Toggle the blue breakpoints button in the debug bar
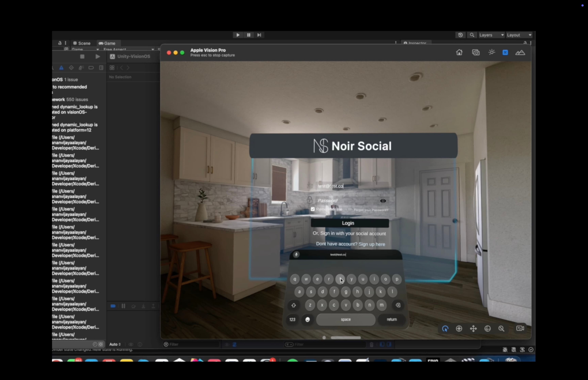The width and height of the screenshot is (588, 380). (113, 306)
